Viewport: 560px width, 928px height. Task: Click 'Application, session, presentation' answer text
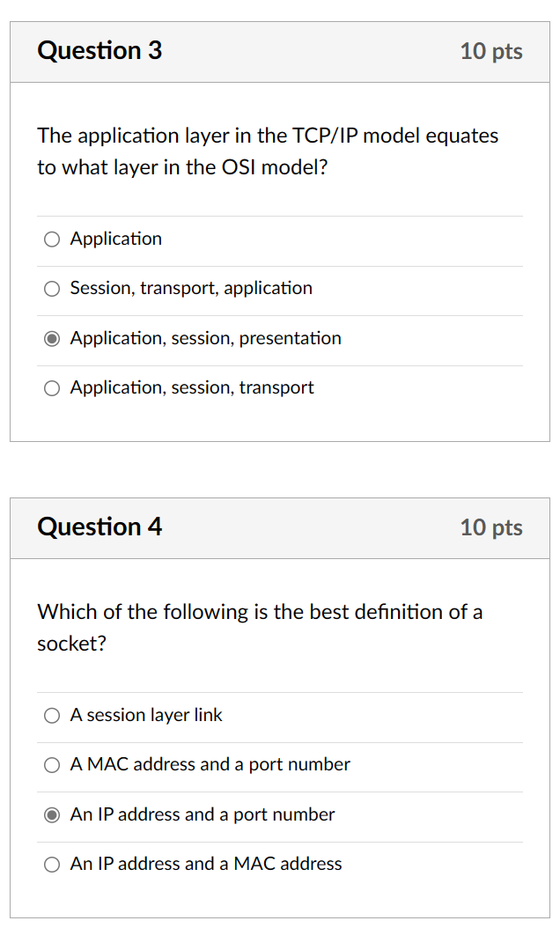pyautogui.click(x=205, y=338)
